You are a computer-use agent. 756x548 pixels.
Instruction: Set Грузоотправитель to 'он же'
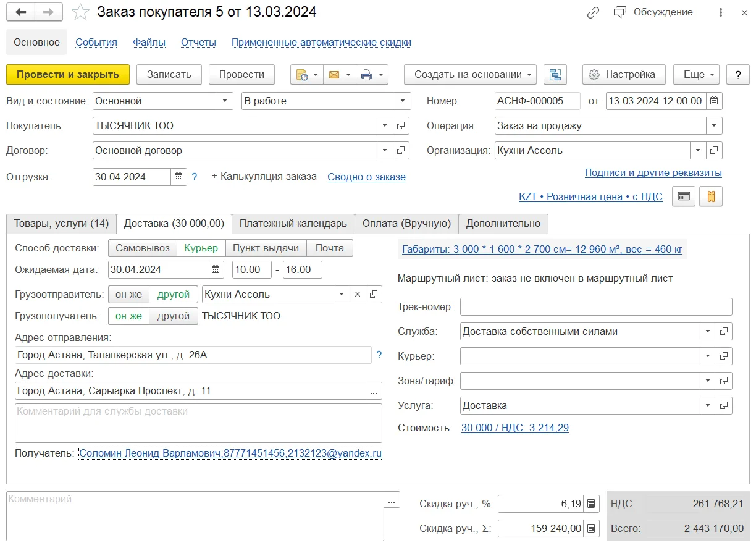129,295
